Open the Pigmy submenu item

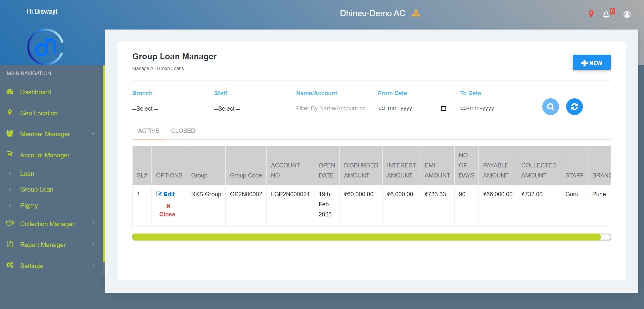[x=29, y=205]
